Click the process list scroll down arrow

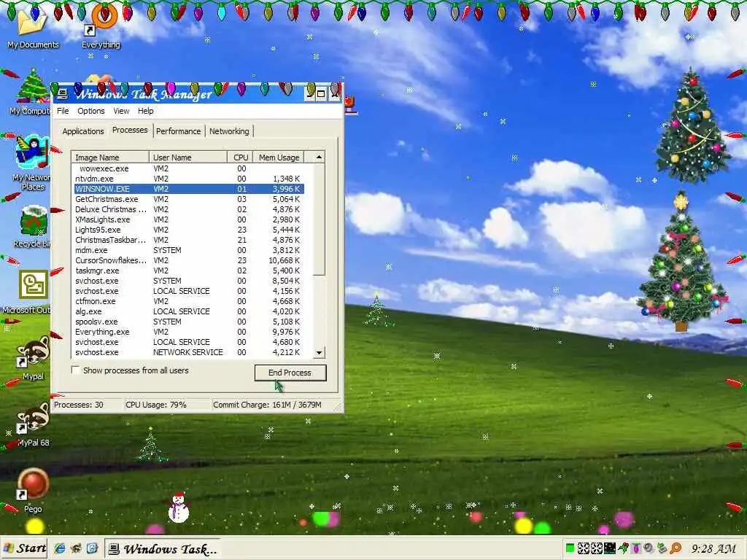click(319, 353)
